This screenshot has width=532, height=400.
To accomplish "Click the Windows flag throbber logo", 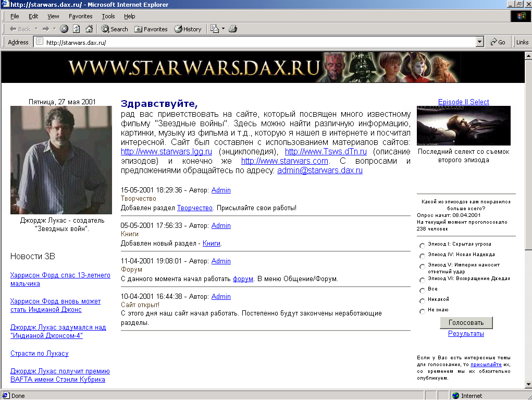I will pos(521,16).
